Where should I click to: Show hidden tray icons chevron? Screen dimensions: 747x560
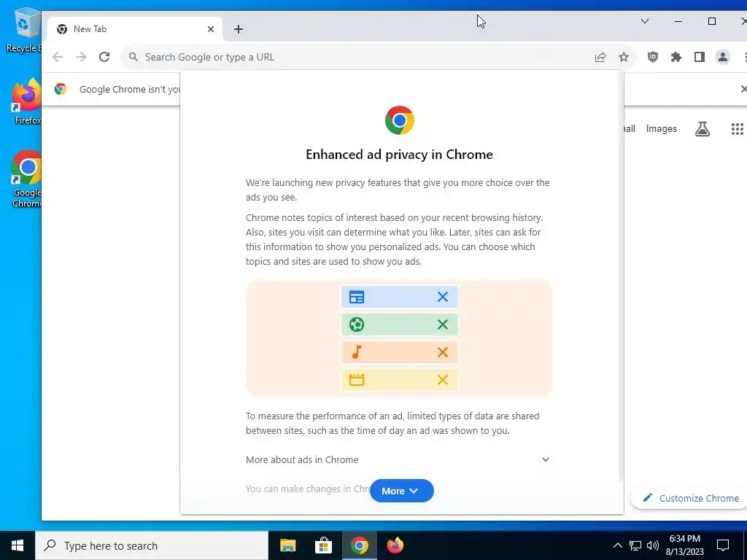(617, 545)
